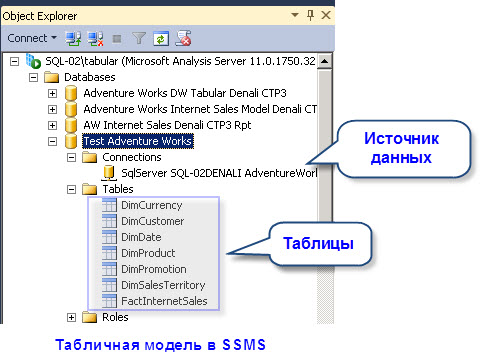Select the Connections label
The width and height of the screenshot is (487, 363).
pos(132,157)
